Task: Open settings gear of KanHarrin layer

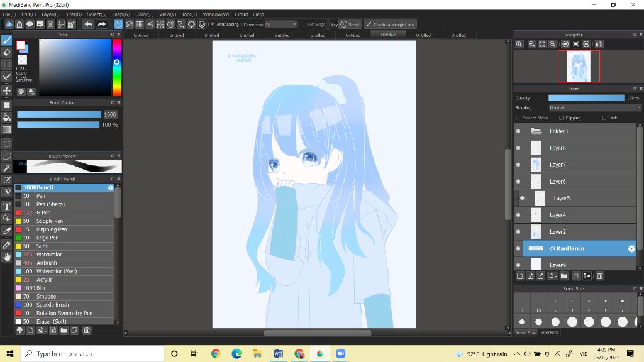Action: pos(631,248)
